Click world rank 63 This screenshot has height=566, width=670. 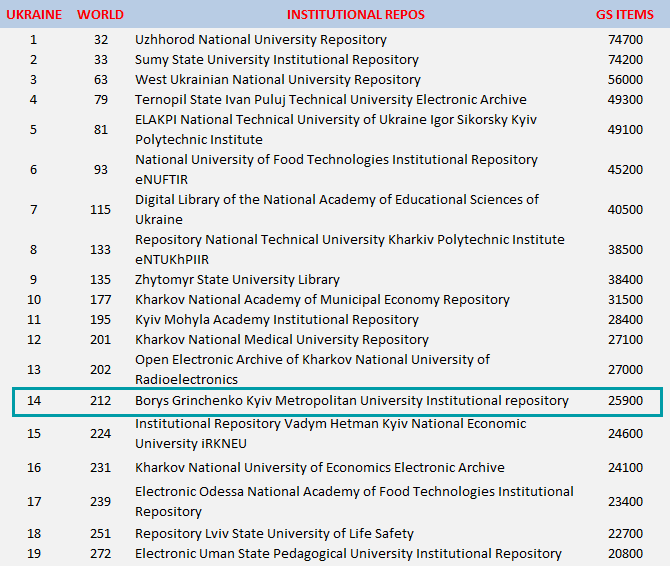click(x=101, y=80)
